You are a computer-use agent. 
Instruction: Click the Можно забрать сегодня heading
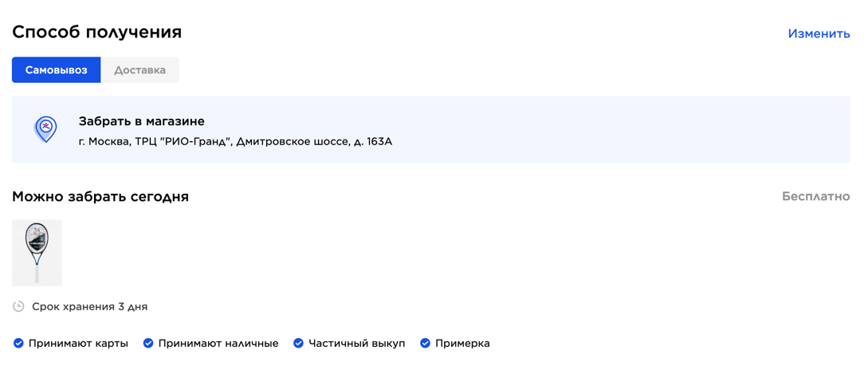click(100, 197)
